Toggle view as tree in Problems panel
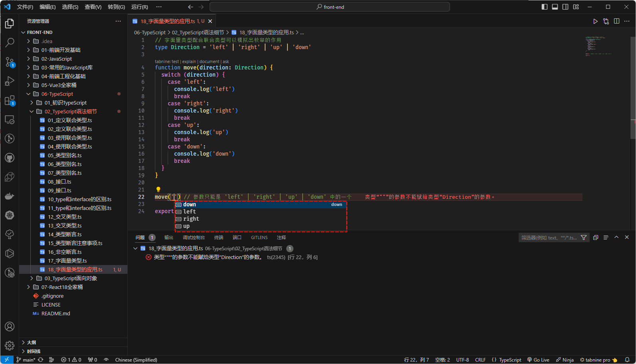The height and width of the screenshot is (364, 636). (606, 237)
